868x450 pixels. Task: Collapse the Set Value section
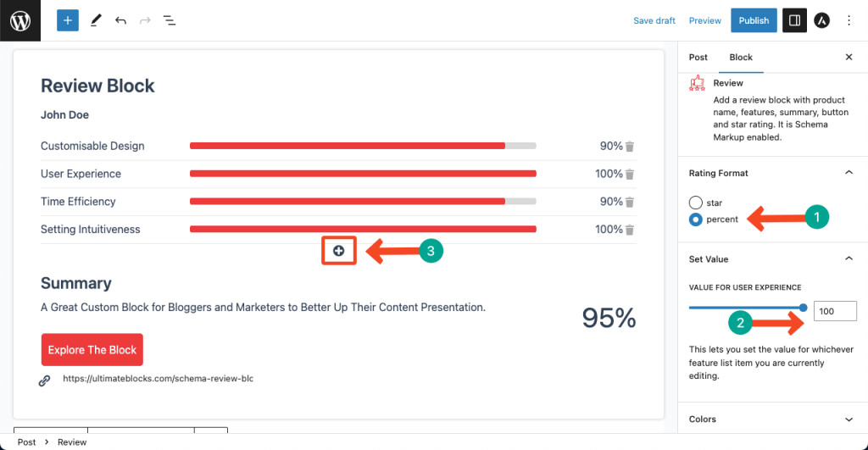(x=849, y=259)
